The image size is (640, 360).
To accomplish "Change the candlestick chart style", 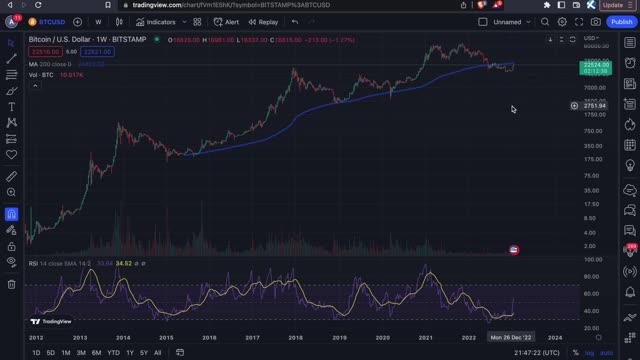I will [119, 22].
